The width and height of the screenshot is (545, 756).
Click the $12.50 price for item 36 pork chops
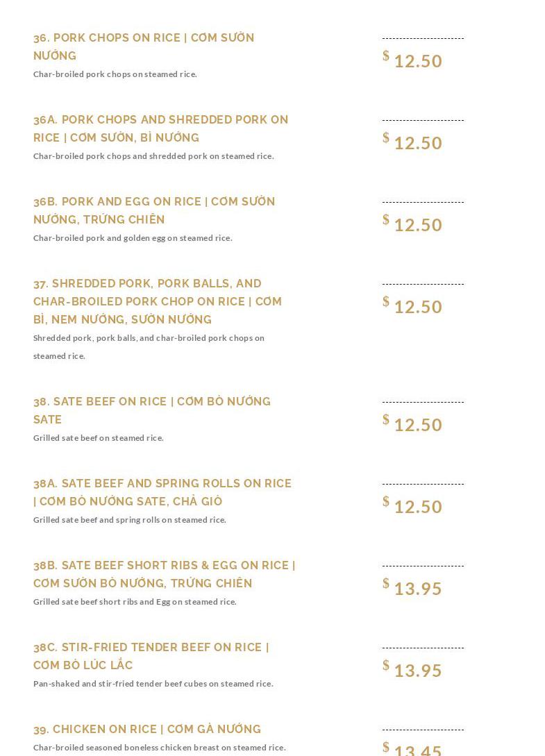tap(413, 61)
